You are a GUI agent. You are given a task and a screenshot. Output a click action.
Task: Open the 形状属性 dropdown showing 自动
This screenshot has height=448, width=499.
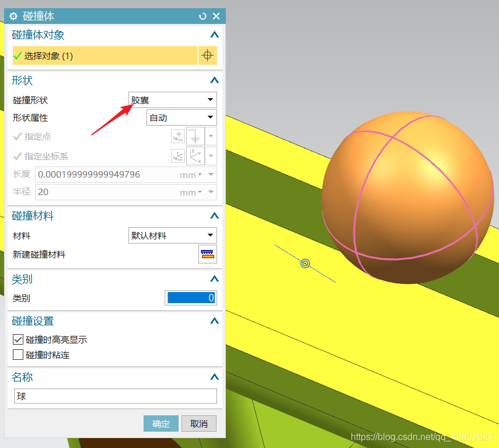(x=182, y=117)
